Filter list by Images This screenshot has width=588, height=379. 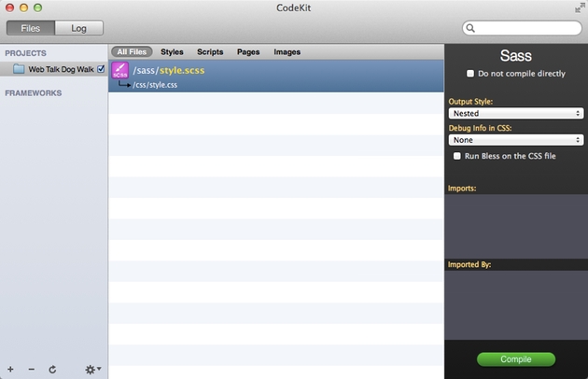coord(287,51)
